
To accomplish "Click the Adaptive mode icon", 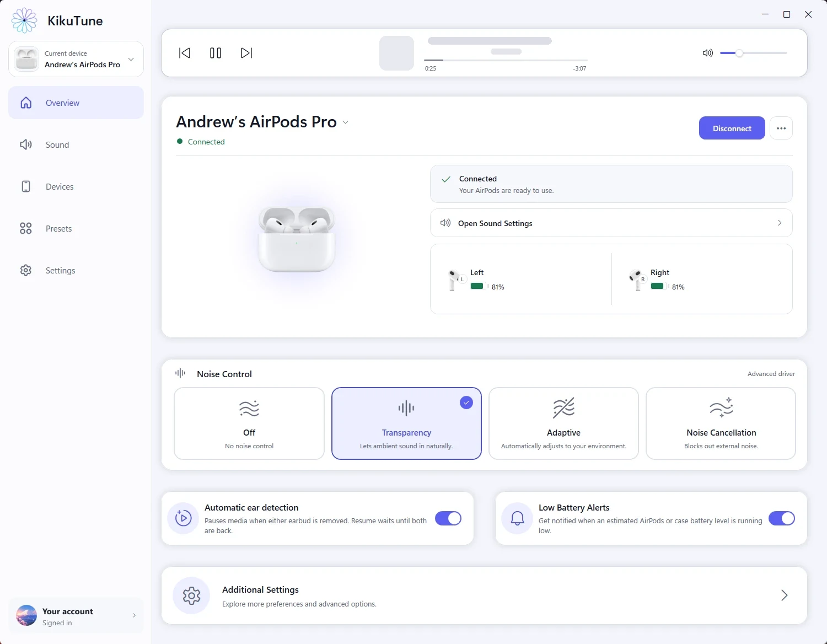I will pyautogui.click(x=563, y=408).
